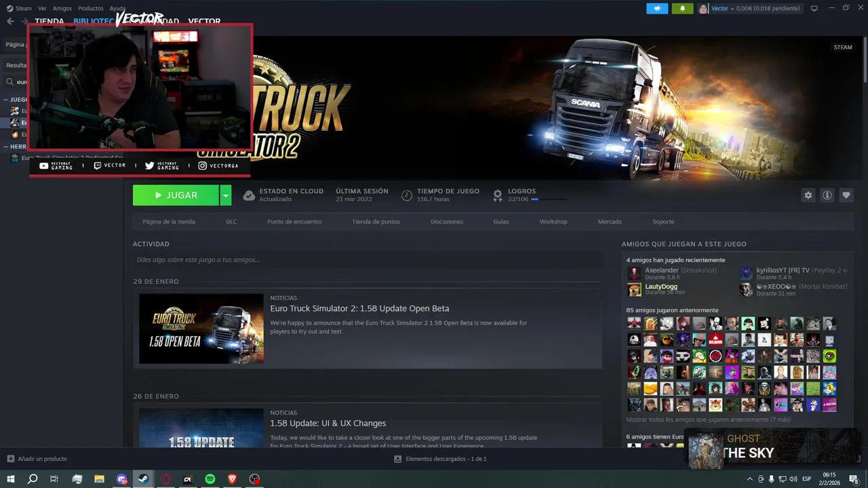Viewport: 868px width, 488px height.
Task: Click the 1.58 Open Beta news thumbnail
Action: [201, 329]
